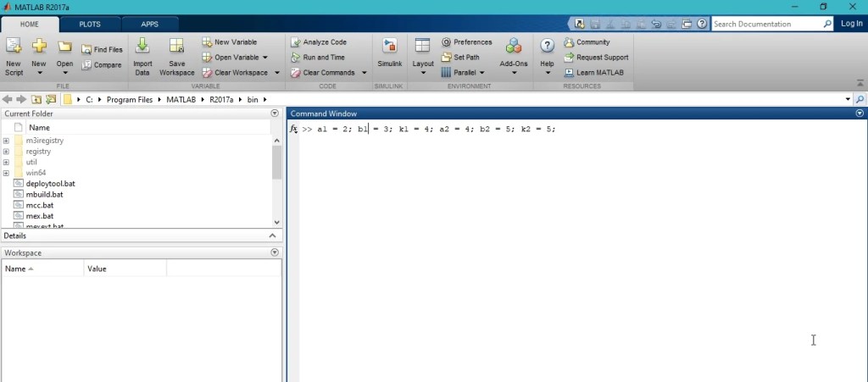Click the Current Folder vertical scrollbar

pyautogui.click(x=277, y=181)
